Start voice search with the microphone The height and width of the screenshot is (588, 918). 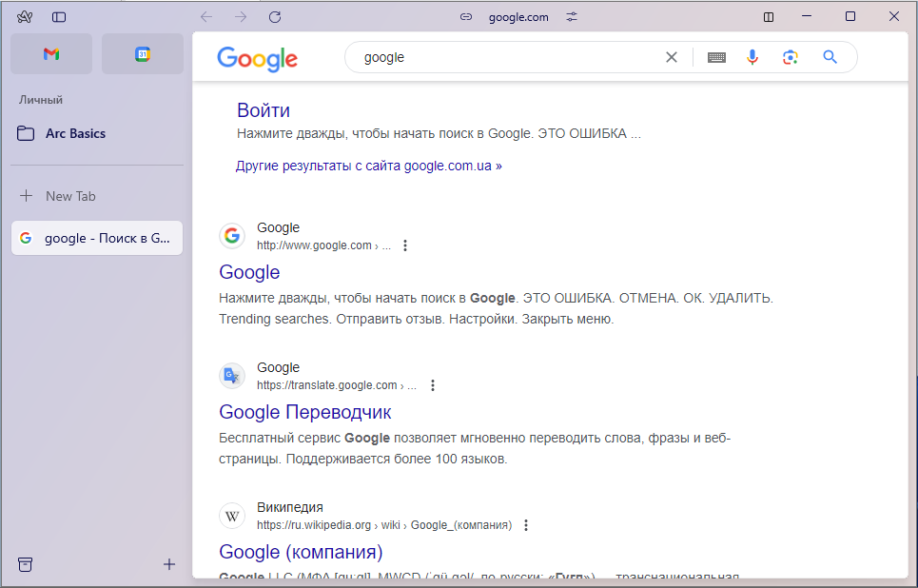tap(752, 57)
